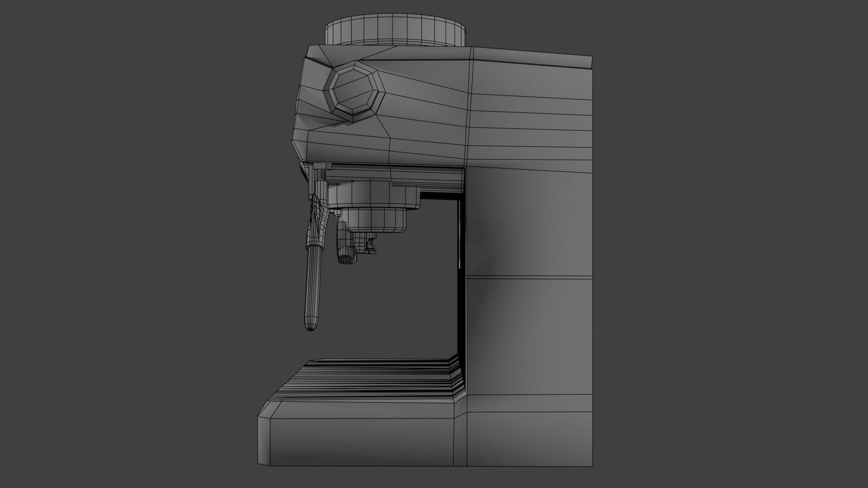Viewport: 868px width, 488px height.
Task: Select the head housing side panel right of knob
Action: 429,113
